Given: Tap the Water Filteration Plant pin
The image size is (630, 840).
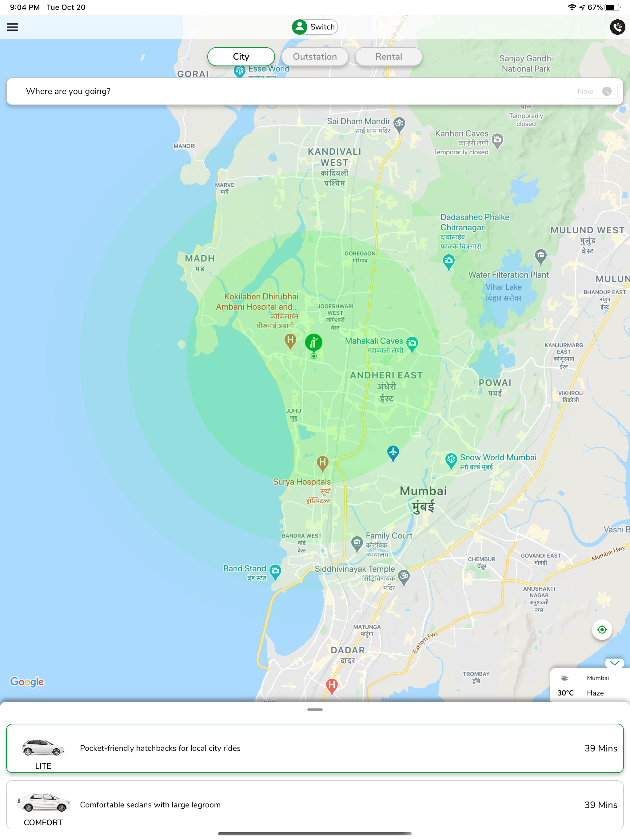Looking at the screenshot, I should [541, 257].
